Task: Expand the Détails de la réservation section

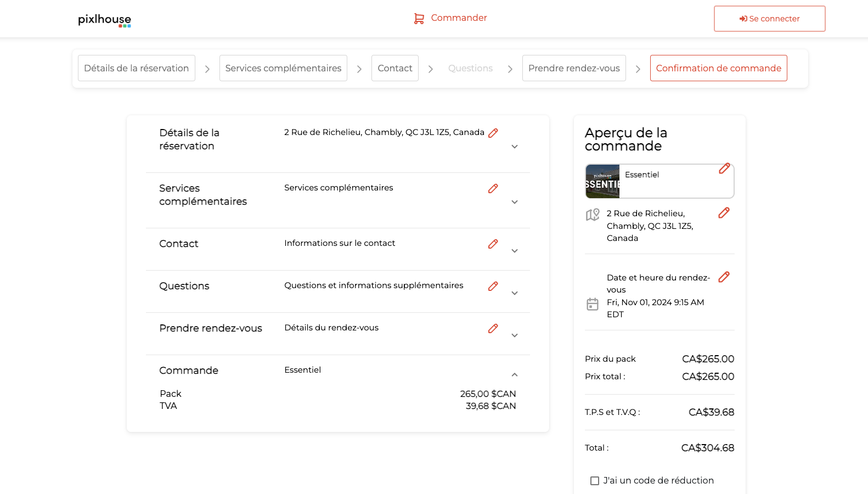Action: pos(514,147)
